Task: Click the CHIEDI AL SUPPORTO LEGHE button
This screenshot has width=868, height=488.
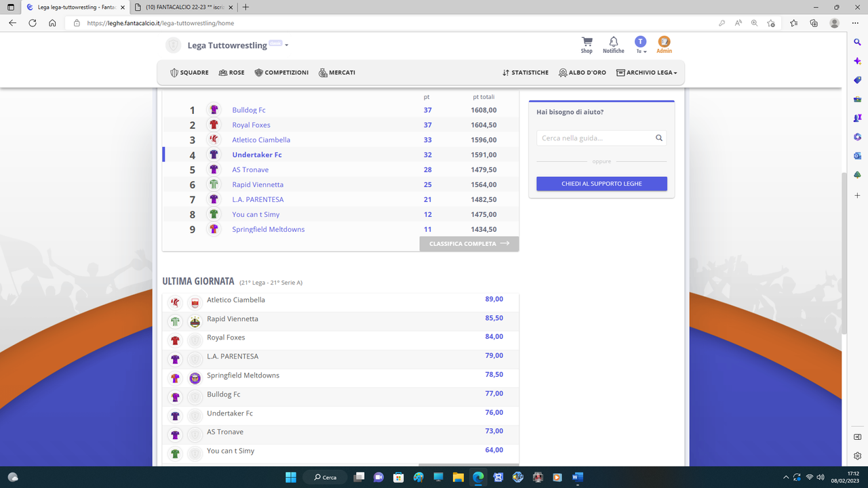Action: [x=601, y=183]
